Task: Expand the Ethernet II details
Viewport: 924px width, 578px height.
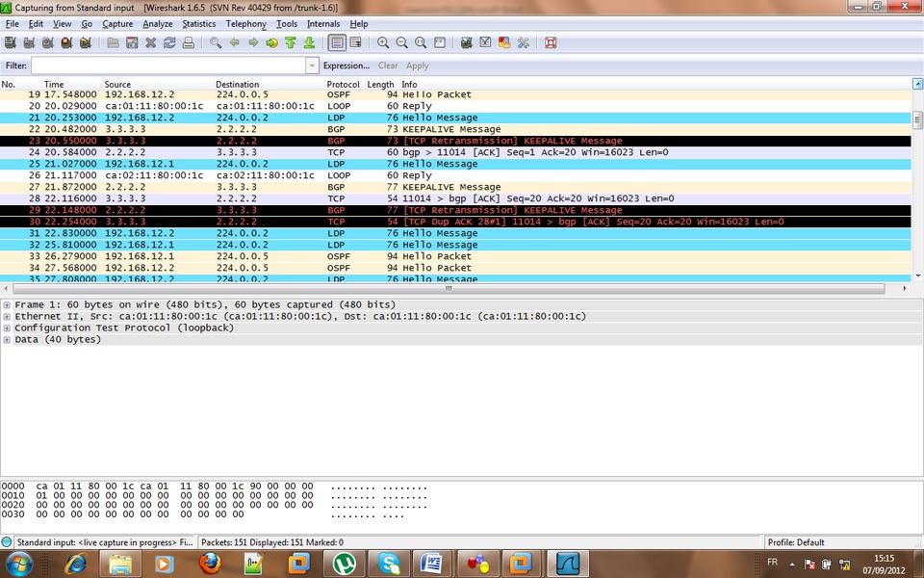Action: point(7,316)
